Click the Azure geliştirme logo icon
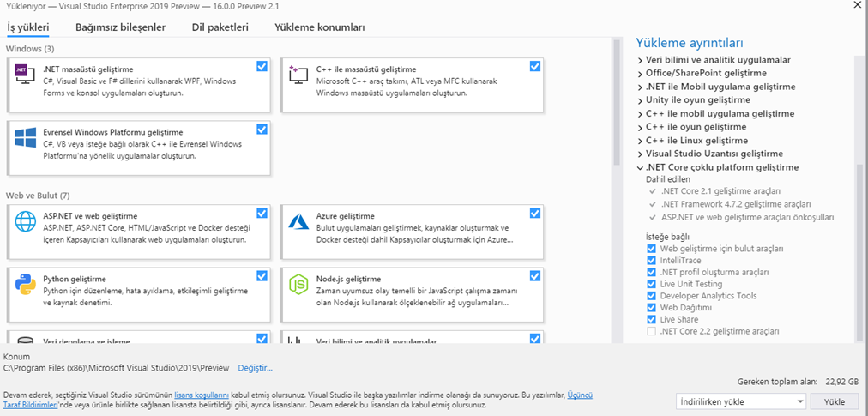868x416 pixels. click(x=298, y=220)
